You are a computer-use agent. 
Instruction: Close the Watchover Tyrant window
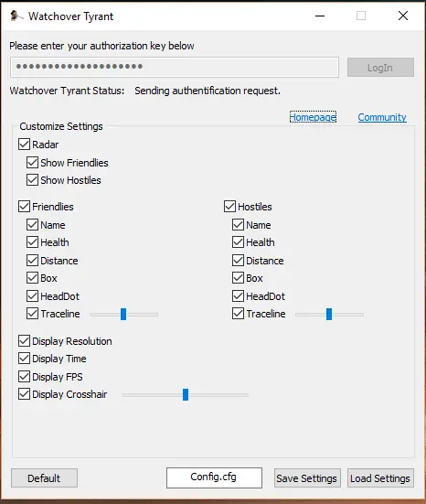tap(403, 16)
